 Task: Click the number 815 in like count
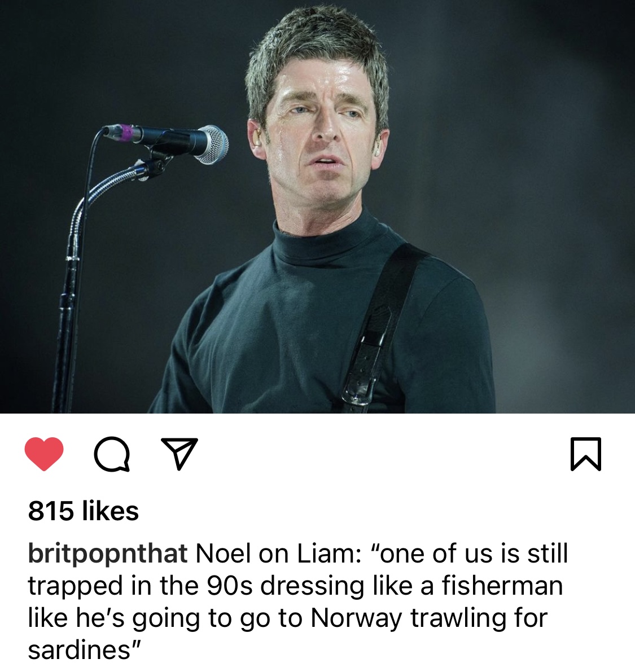tap(51, 511)
